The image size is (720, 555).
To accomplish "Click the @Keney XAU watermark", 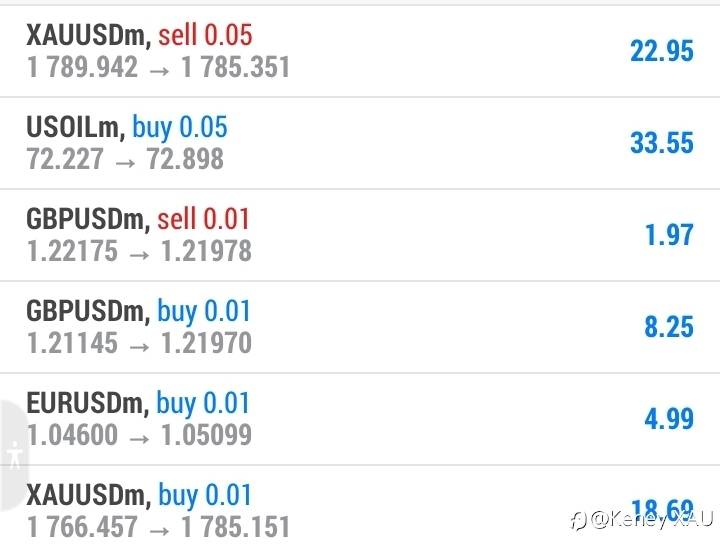I will (641, 520).
